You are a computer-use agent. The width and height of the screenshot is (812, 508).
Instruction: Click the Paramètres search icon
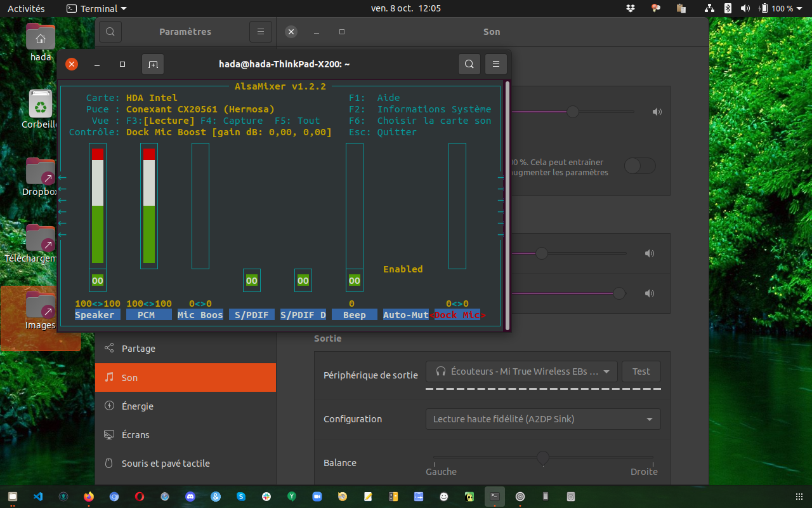[110, 32]
